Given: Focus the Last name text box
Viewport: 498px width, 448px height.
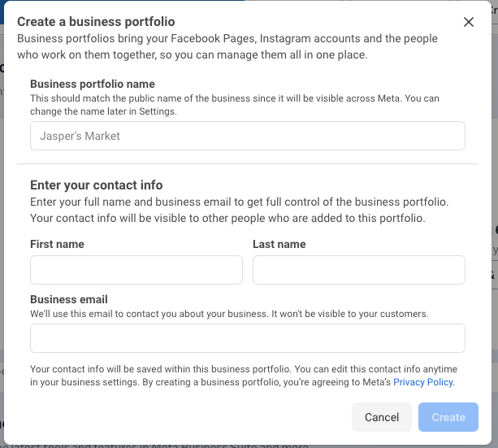Looking at the screenshot, I should (359, 270).
